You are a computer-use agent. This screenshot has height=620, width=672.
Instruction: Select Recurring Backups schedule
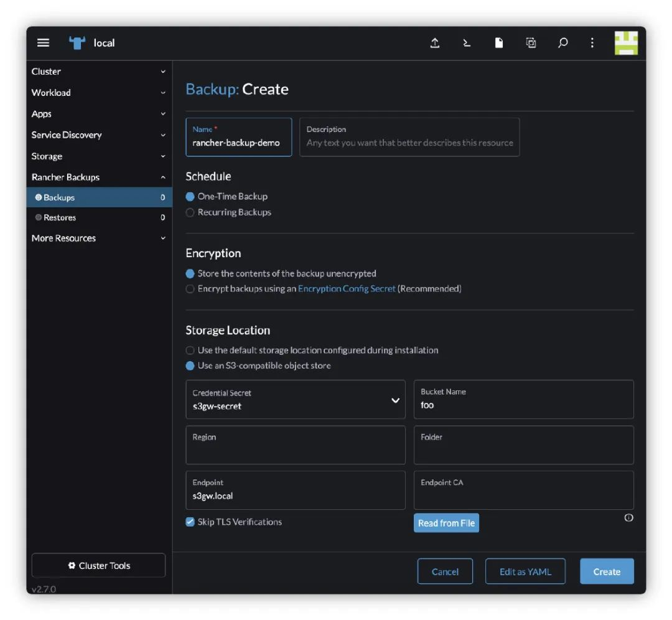(x=190, y=212)
